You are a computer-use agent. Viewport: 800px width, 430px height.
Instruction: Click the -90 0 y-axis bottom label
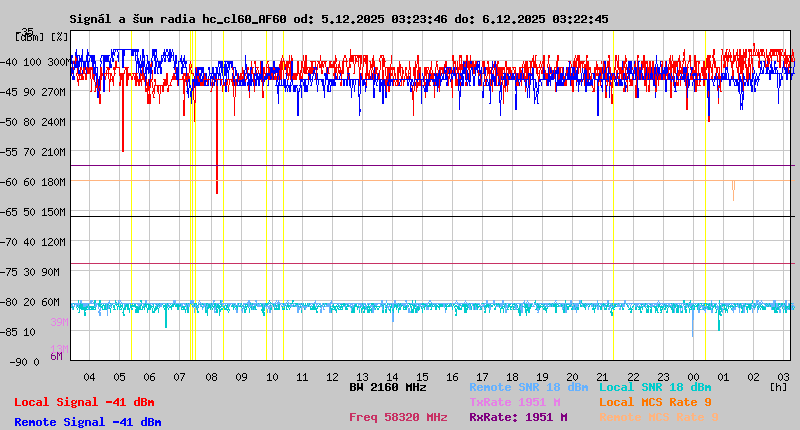click(40, 362)
